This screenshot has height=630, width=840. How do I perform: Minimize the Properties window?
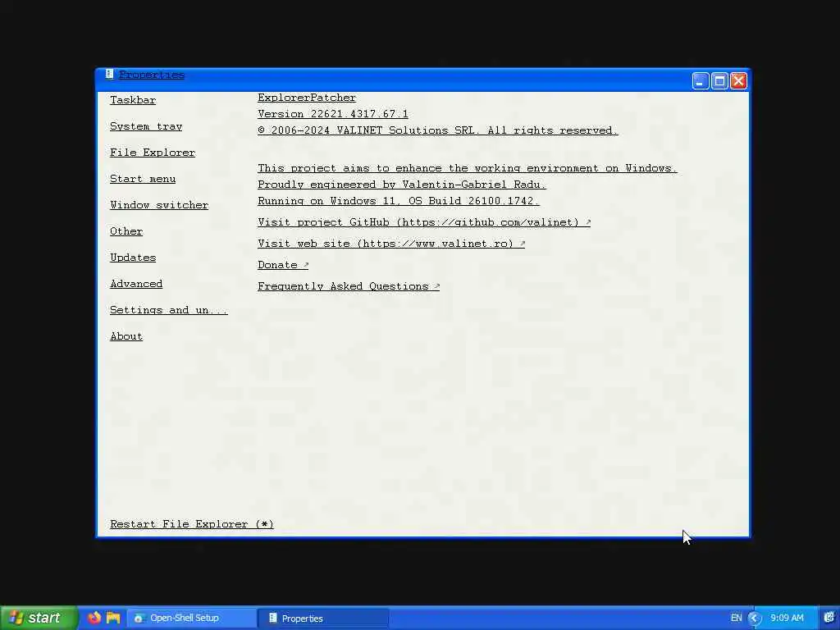point(701,81)
